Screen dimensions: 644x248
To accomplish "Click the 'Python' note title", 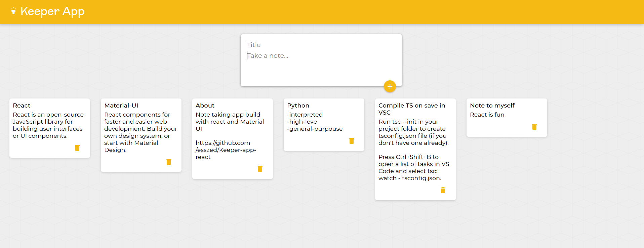I will (298, 106).
